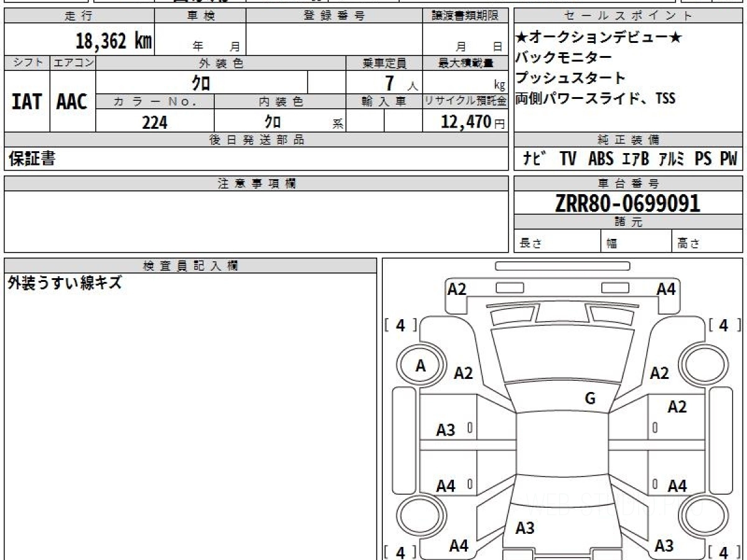
Task: Click the front-right wheel circle
Action: click(703, 366)
